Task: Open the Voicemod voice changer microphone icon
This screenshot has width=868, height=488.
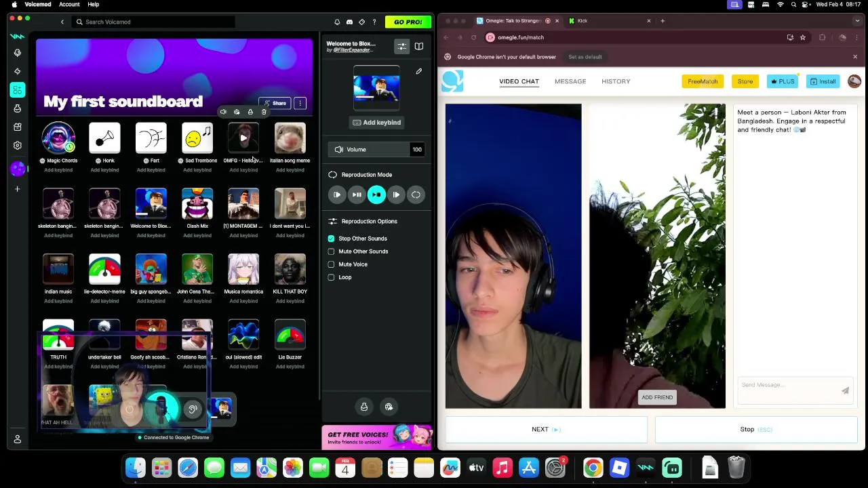Action: pos(18,53)
